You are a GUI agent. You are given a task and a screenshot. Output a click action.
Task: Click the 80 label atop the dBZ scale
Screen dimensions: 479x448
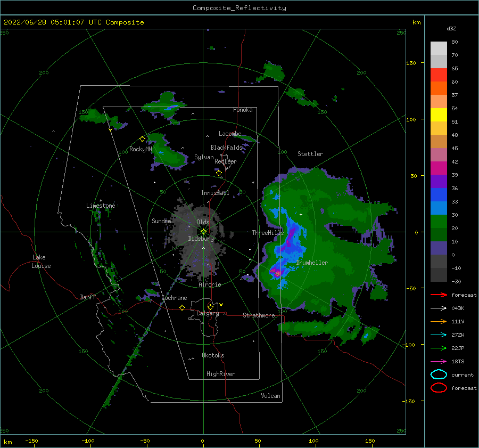coord(455,42)
